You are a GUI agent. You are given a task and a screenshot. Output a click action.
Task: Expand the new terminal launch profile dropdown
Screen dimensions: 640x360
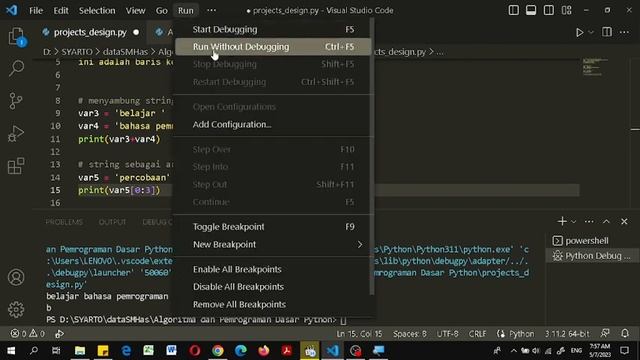click(573, 222)
